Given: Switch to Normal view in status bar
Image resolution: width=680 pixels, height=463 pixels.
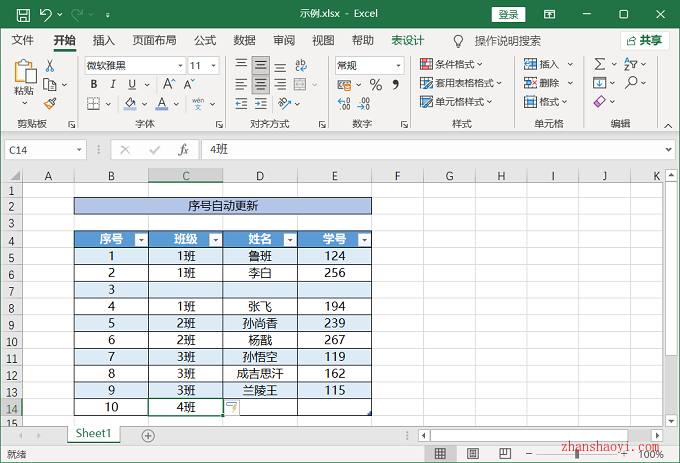Looking at the screenshot, I should (440, 453).
